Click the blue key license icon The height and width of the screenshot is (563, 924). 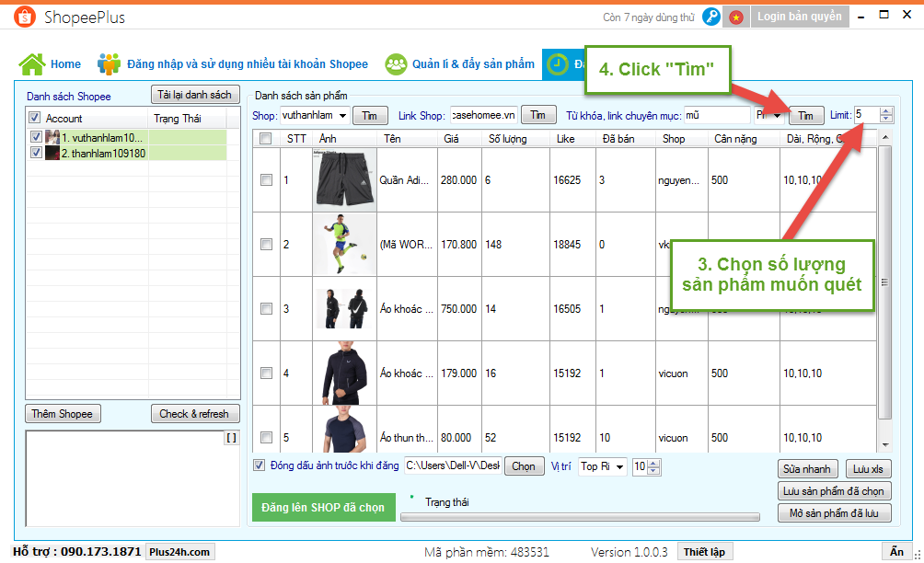[711, 17]
